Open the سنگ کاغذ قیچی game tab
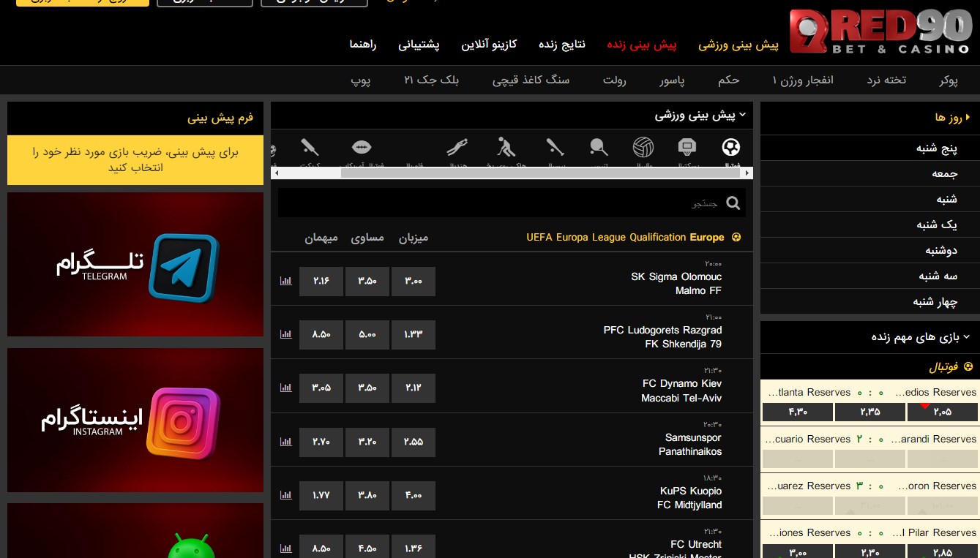This screenshot has width=980, height=558. [x=531, y=80]
